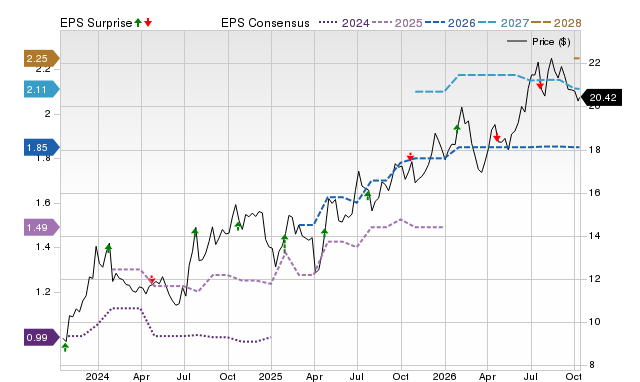Select the red surprise arrow after October 2025
This screenshot has height=382, width=640.
click(x=410, y=157)
